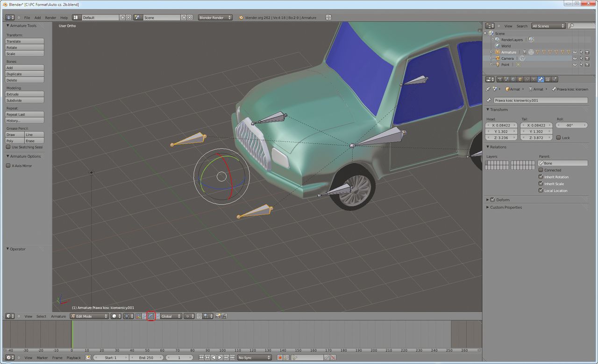Jump to timeline end frame button
The width and height of the screenshot is (598, 364).
click(232, 357)
